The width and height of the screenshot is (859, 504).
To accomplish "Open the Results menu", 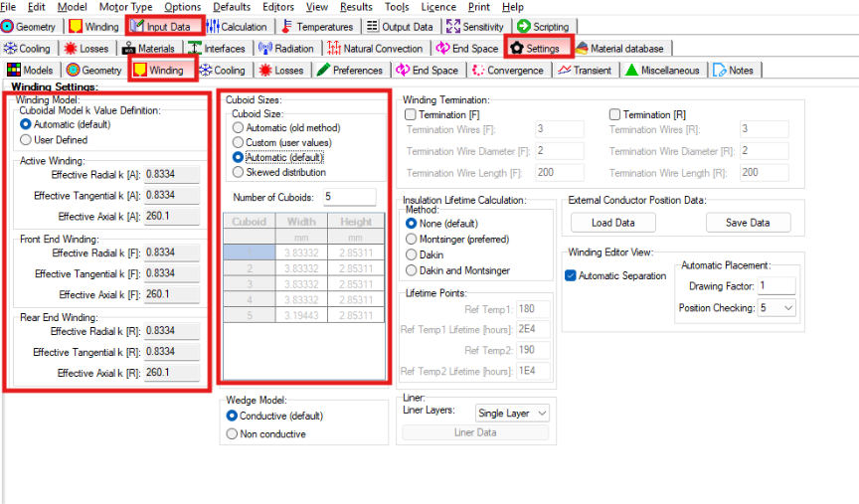I will coord(356,7).
